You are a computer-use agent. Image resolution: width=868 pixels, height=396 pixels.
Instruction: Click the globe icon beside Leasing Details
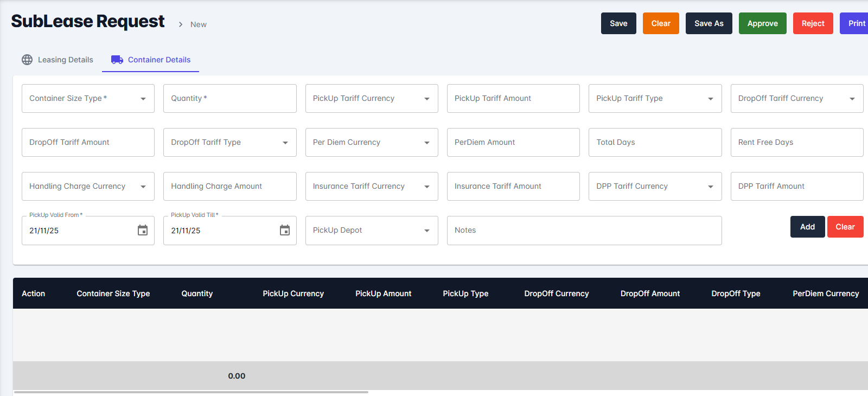(27, 60)
